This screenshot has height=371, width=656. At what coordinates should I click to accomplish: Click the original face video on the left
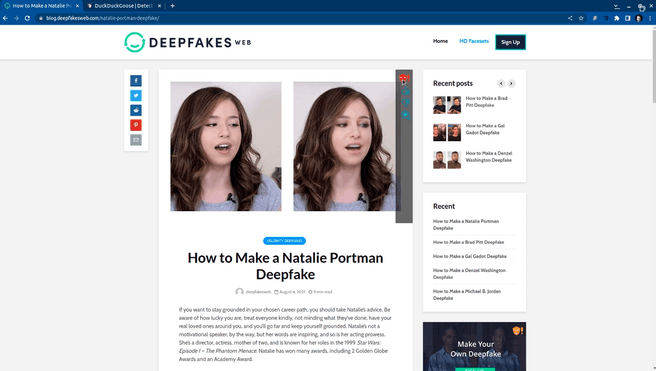(x=226, y=146)
